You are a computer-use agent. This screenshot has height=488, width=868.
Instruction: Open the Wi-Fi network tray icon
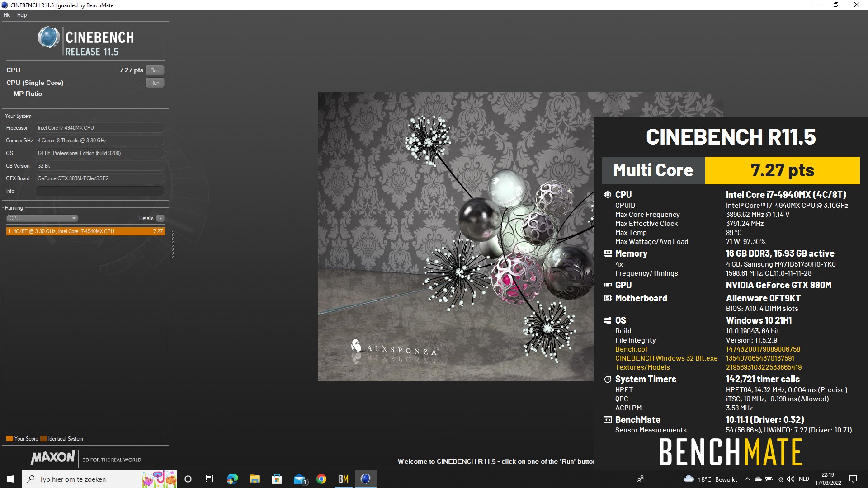(780, 479)
